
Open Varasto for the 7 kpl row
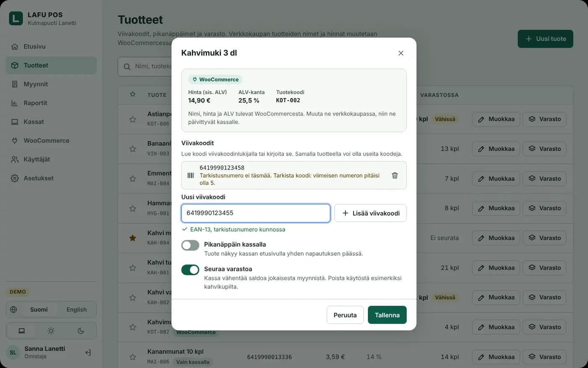pos(545,179)
